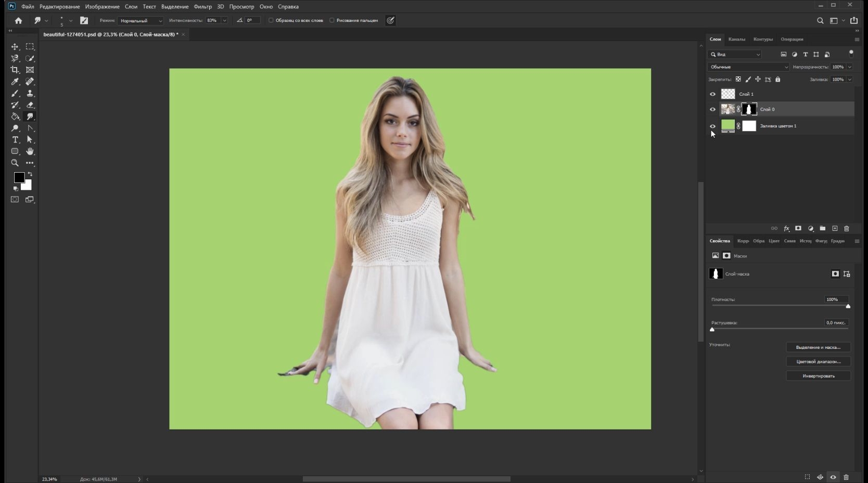Open the search icon in top bar

(820, 21)
